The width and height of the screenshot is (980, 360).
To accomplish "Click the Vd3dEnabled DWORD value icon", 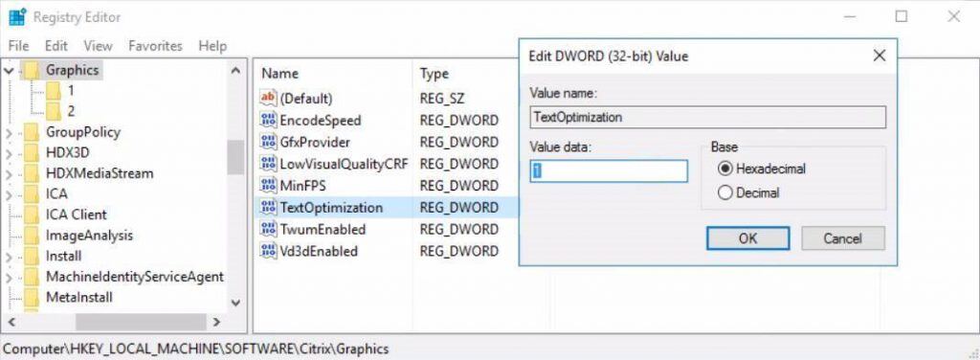I will (268, 251).
